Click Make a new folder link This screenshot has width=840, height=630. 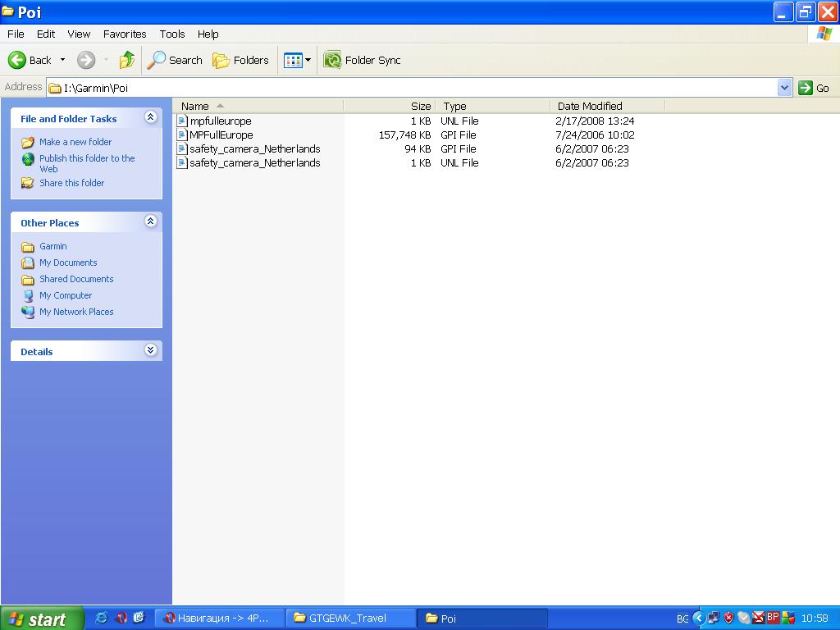75,142
